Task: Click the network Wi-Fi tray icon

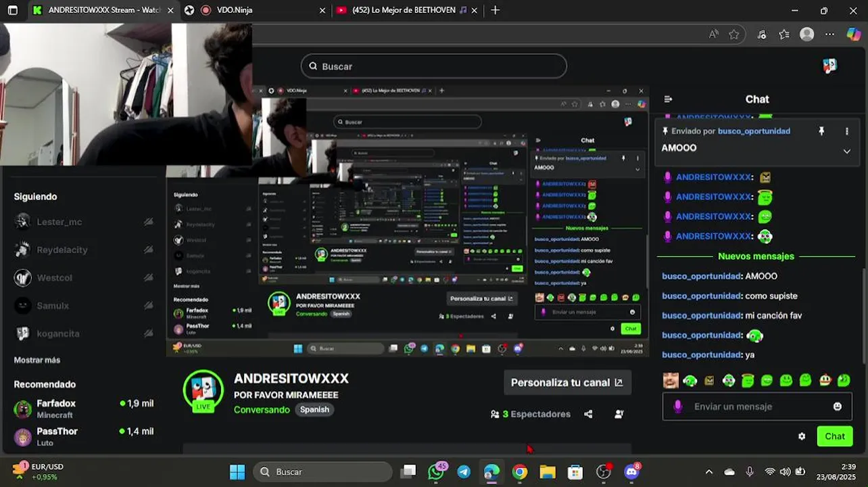Action: pos(769,471)
